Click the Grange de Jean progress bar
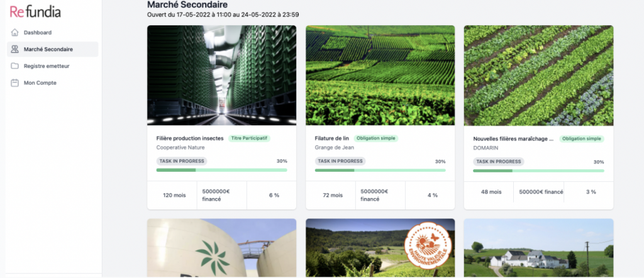Image resolution: width=644 pixels, height=278 pixels. tap(380, 170)
